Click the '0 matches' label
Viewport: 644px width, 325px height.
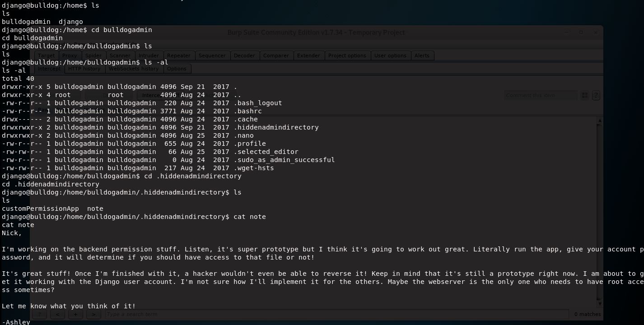(x=588, y=314)
